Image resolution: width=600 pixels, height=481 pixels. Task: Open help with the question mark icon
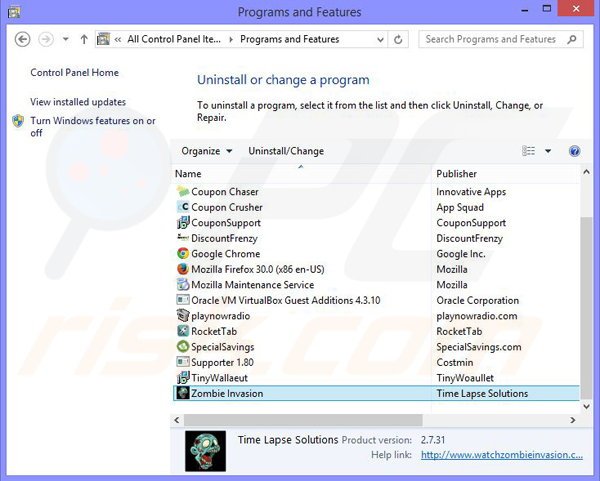pos(574,151)
